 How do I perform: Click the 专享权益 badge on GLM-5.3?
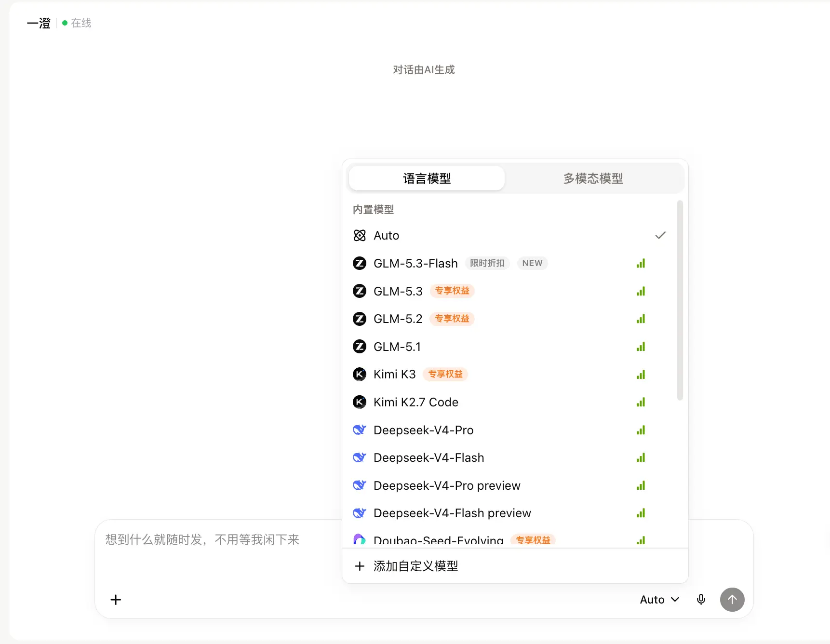point(452,291)
